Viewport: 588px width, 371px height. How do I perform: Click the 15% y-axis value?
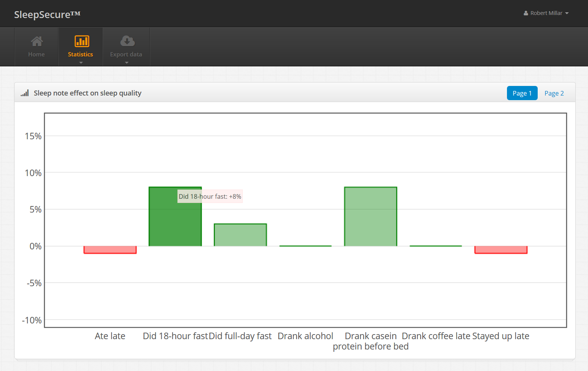[33, 136]
